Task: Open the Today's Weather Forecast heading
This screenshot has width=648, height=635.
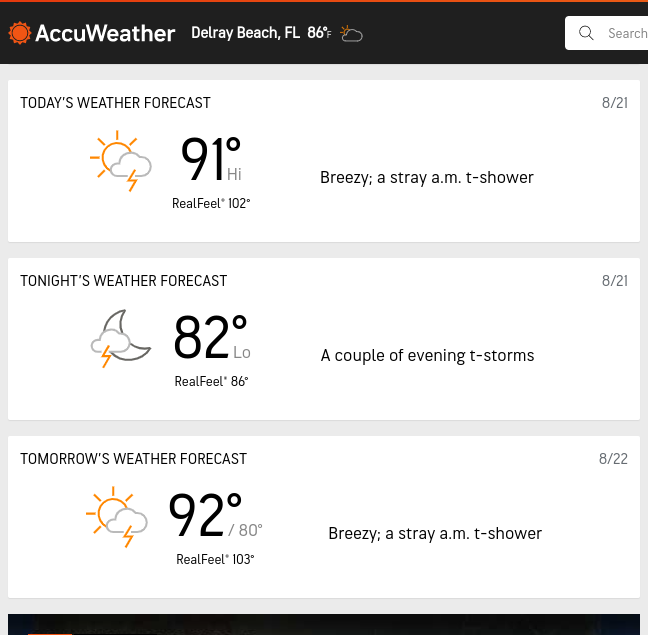Action: click(x=115, y=103)
